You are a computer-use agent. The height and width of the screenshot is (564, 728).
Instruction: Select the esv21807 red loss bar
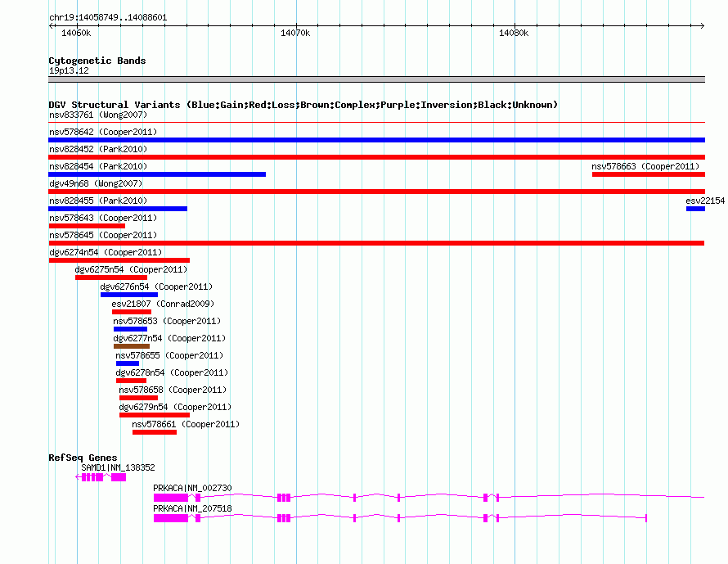pos(132,312)
